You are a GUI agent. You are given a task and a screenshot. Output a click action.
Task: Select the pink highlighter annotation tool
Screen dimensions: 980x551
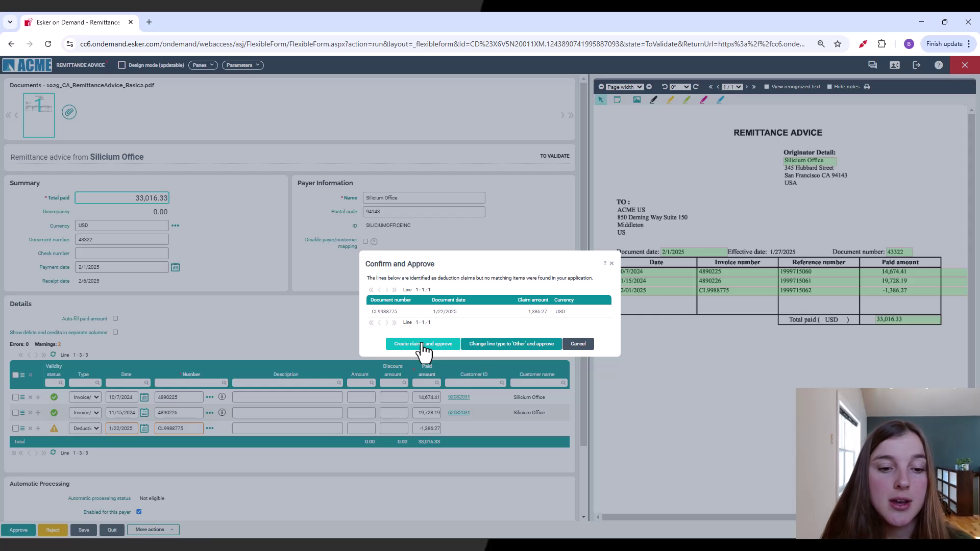click(x=703, y=100)
